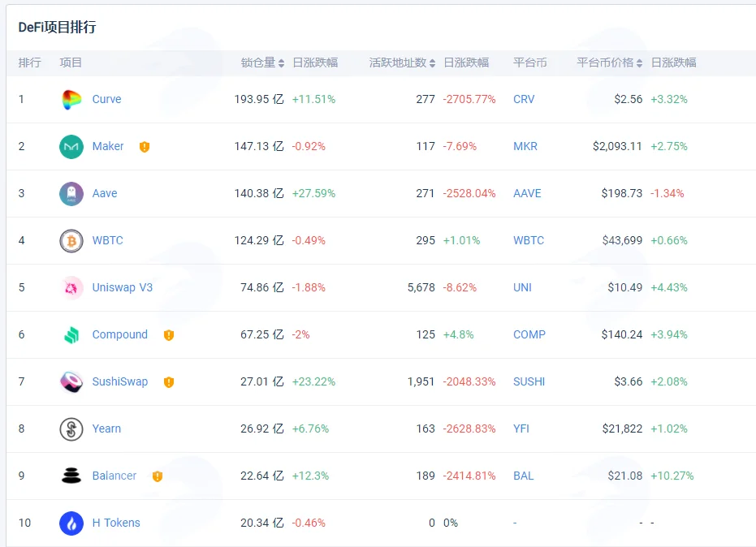
Task: Click the 5,678 active addresses value
Action: click(421, 288)
